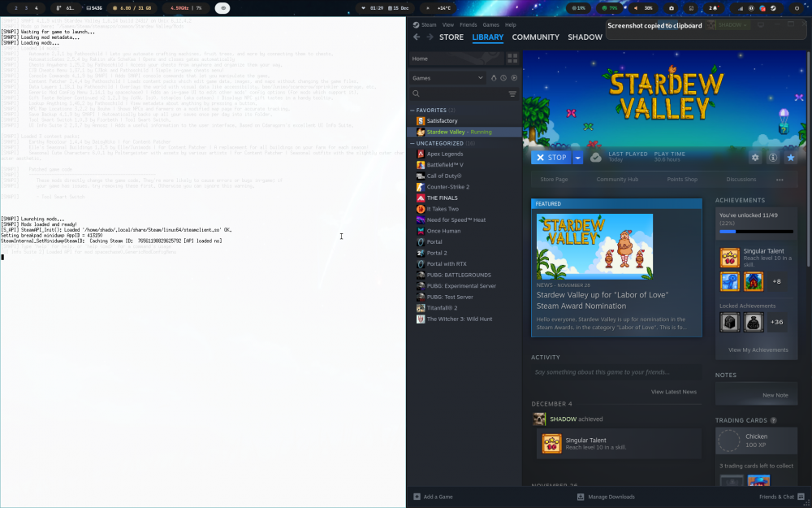Click the activity comment input field
812x508 pixels.
(616, 372)
